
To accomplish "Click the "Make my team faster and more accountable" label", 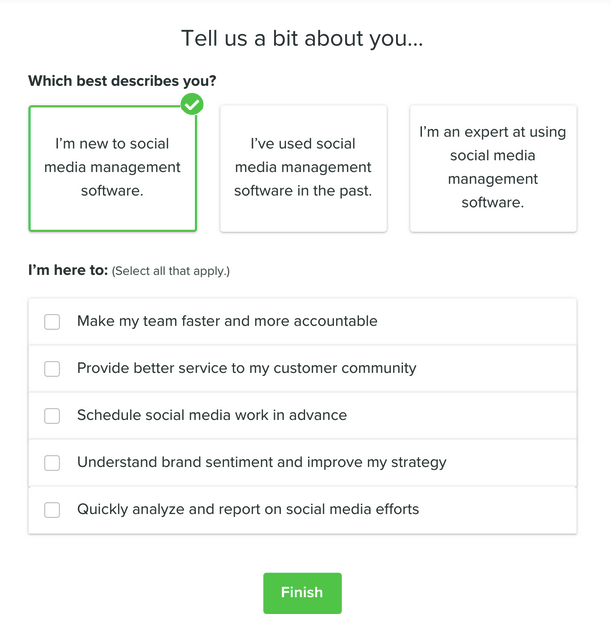I will (x=227, y=321).
